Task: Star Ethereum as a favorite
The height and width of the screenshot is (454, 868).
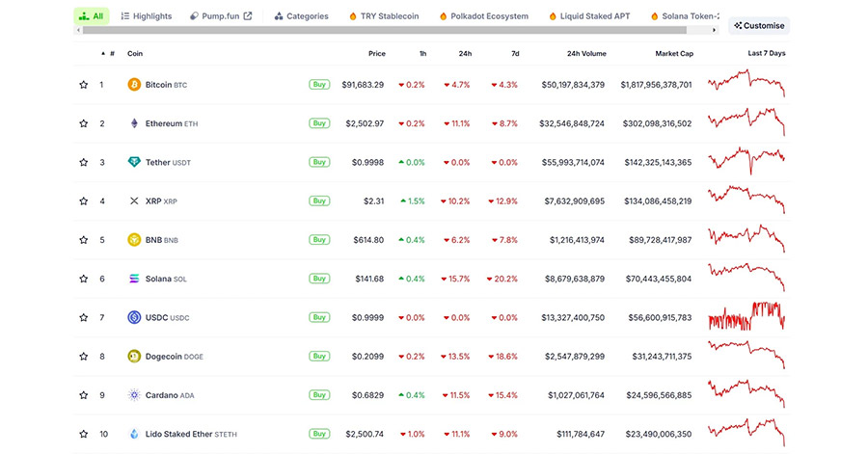Action: click(x=84, y=123)
